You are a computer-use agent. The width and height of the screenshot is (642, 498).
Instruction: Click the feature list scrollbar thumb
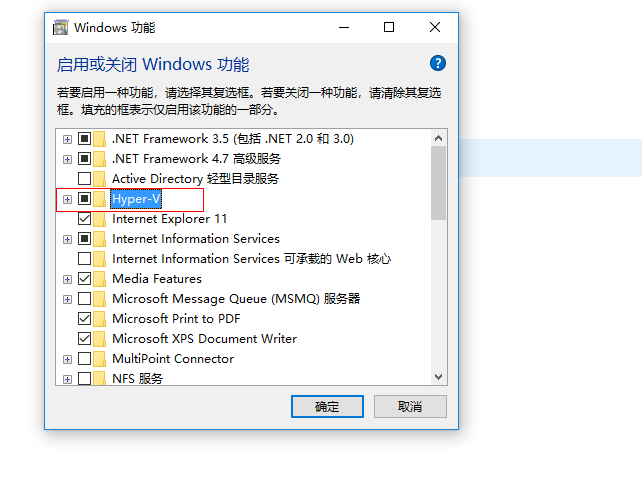pos(439,183)
